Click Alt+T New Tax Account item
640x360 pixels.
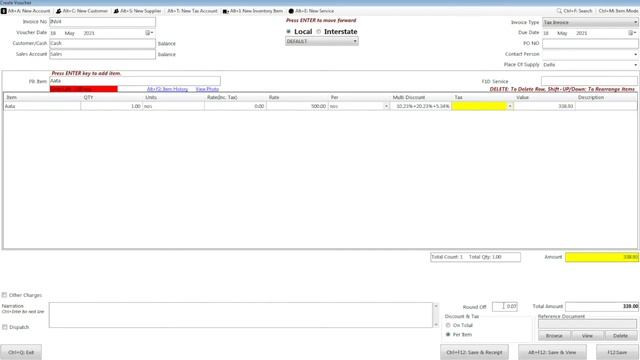tap(192, 11)
